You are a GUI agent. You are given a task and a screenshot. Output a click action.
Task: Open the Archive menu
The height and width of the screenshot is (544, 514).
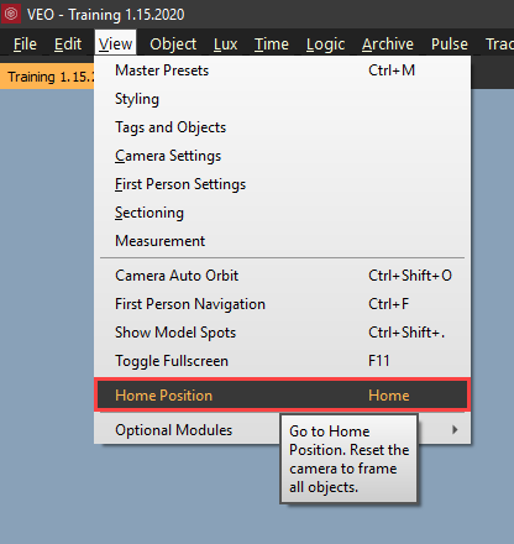click(x=388, y=44)
